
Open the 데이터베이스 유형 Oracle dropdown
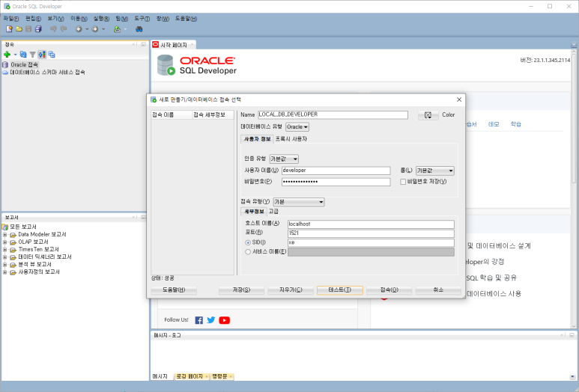pos(297,127)
